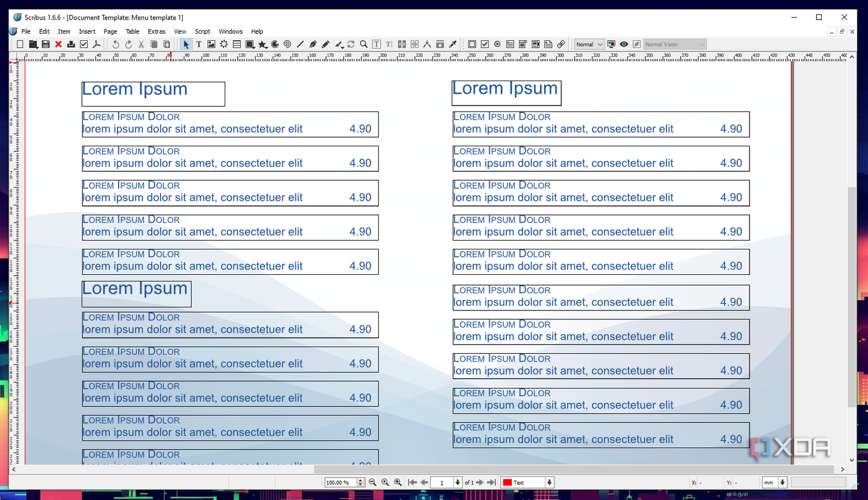Screen dimensions: 868x500
Task: Expand the Normal Vision visual appearance dropdown
Action: (x=675, y=44)
